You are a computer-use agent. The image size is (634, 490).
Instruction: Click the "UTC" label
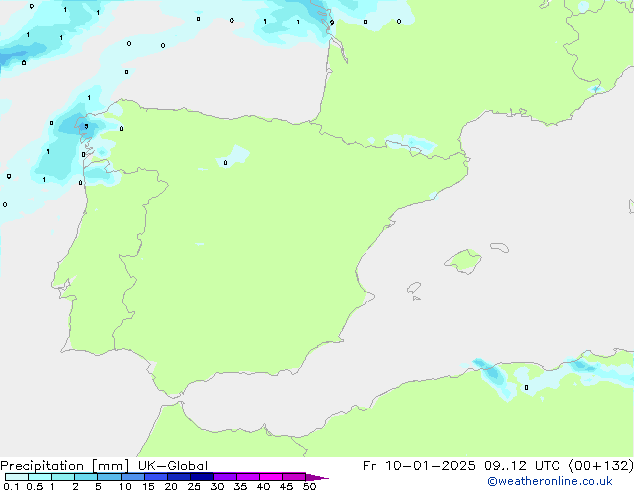(x=547, y=466)
